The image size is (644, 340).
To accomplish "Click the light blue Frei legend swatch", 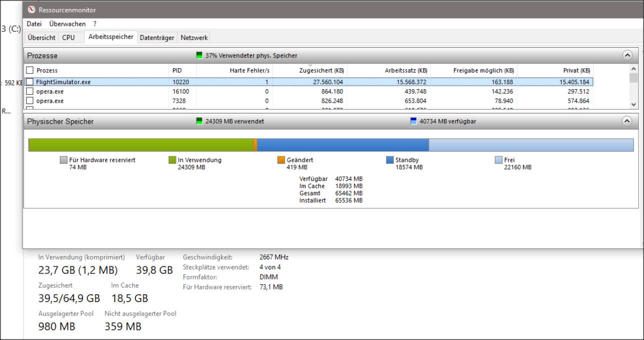I will tap(498, 160).
